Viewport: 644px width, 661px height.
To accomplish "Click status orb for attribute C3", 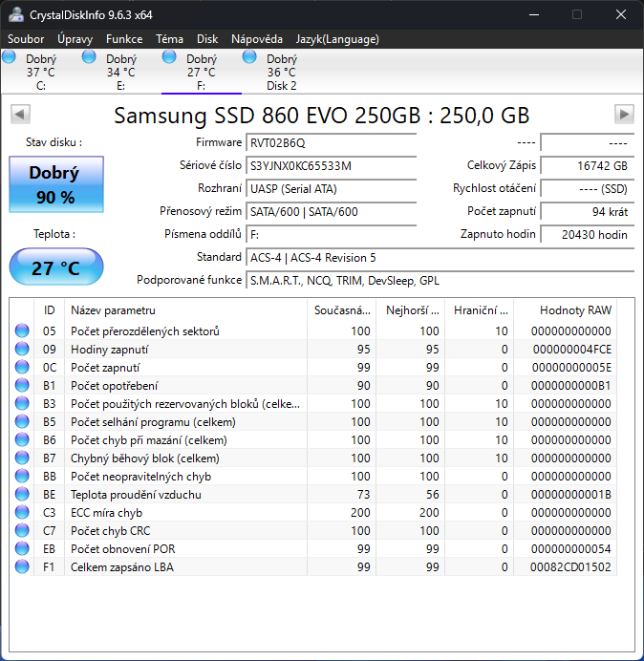I will (x=22, y=512).
